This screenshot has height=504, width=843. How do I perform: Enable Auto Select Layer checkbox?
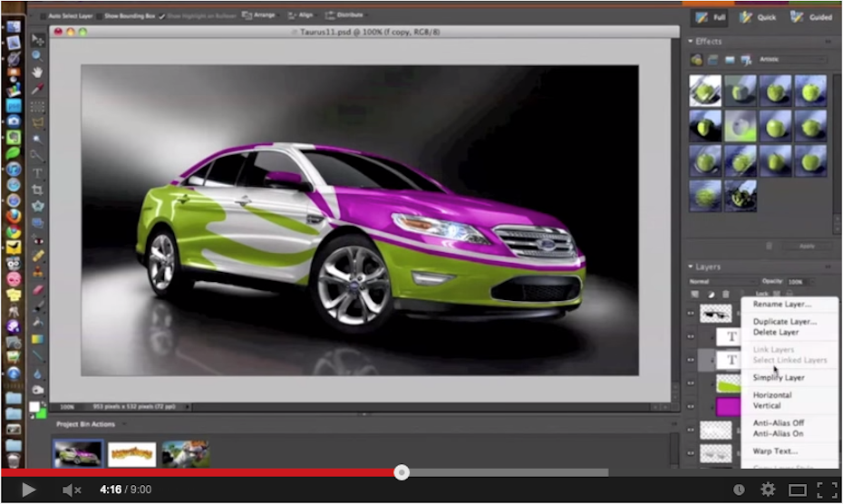point(44,16)
